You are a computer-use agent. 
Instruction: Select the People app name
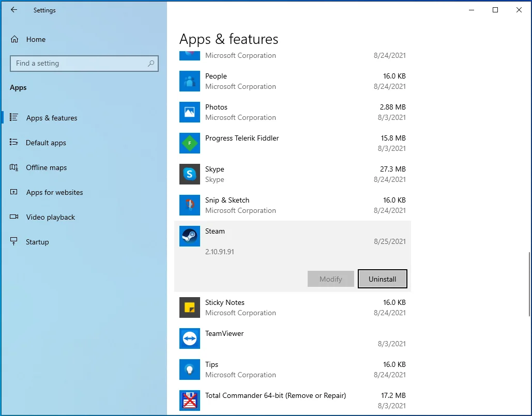point(216,76)
